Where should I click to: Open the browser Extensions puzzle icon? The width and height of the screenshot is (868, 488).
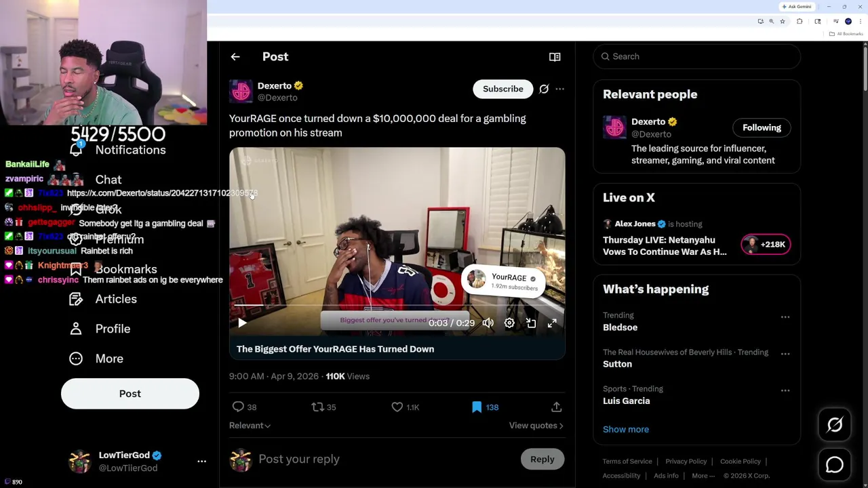[x=800, y=22]
